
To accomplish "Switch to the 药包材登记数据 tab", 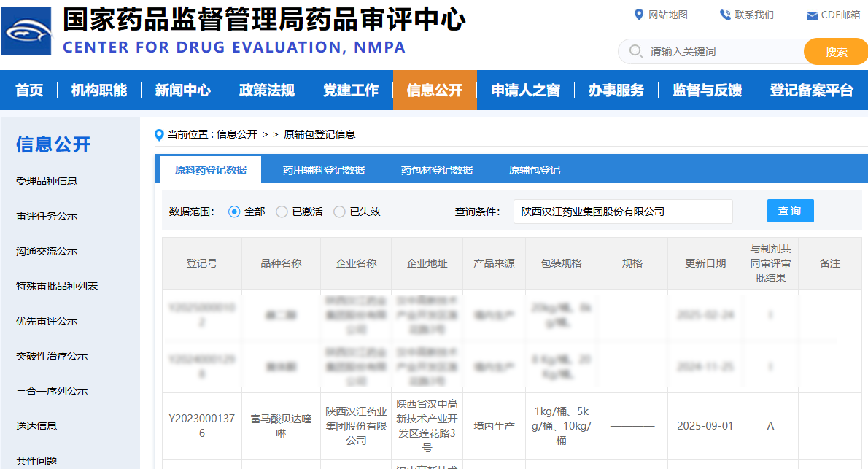I will [437, 170].
